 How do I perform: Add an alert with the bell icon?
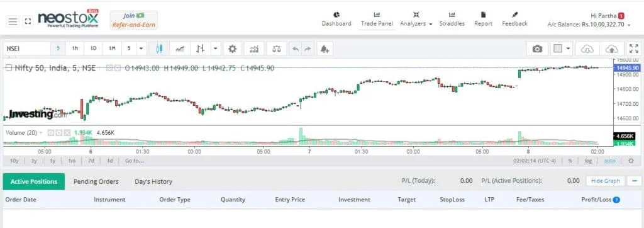click(325, 48)
